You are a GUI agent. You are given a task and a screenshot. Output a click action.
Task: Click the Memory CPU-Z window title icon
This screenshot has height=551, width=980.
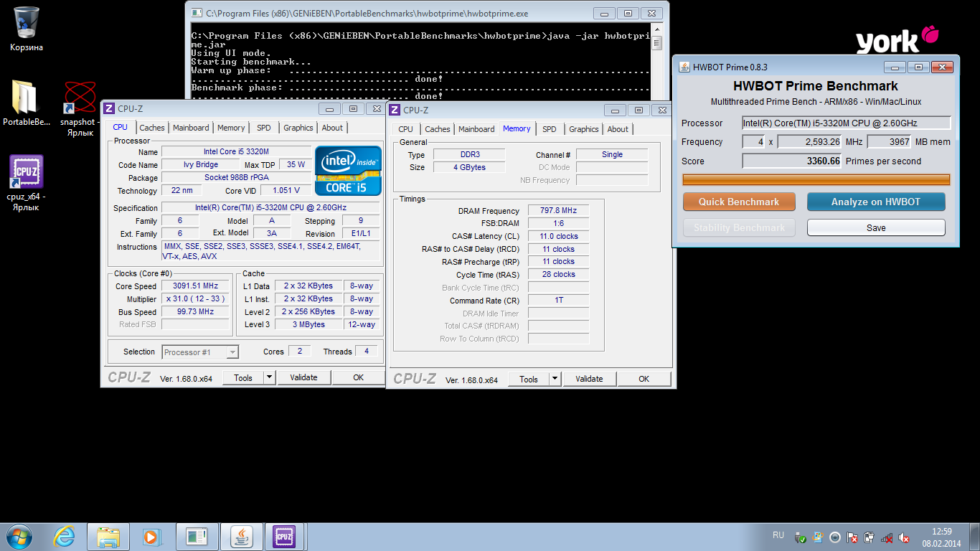point(395,110)
